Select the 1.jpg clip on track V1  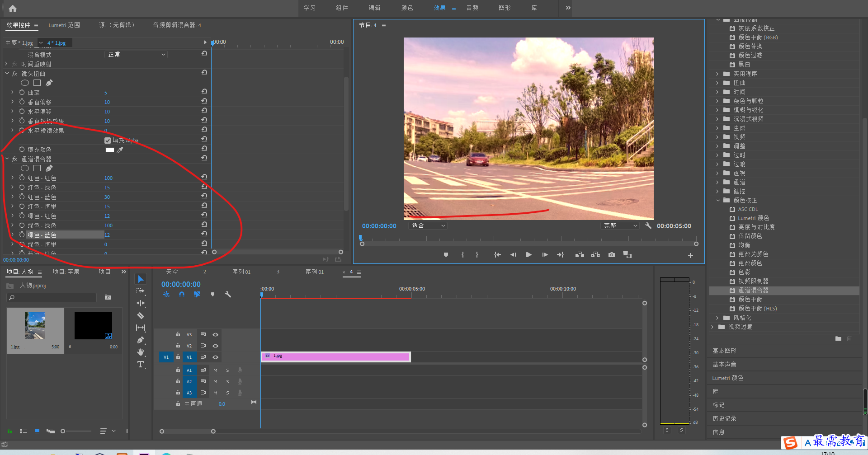(x=335, y=356)
